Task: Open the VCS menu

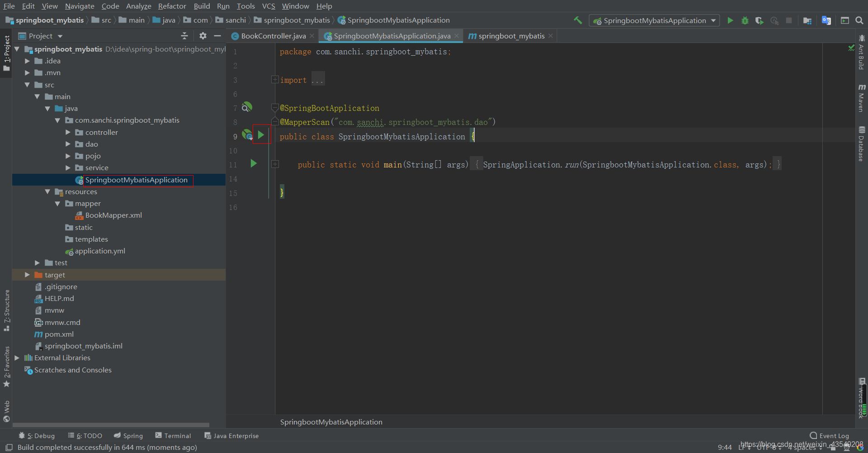Action: (x=269, y=6)
